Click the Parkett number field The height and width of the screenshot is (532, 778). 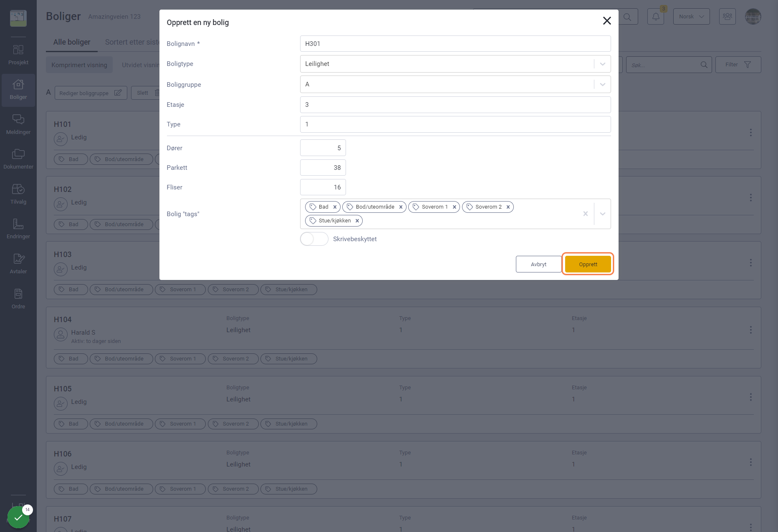(323, 168)
